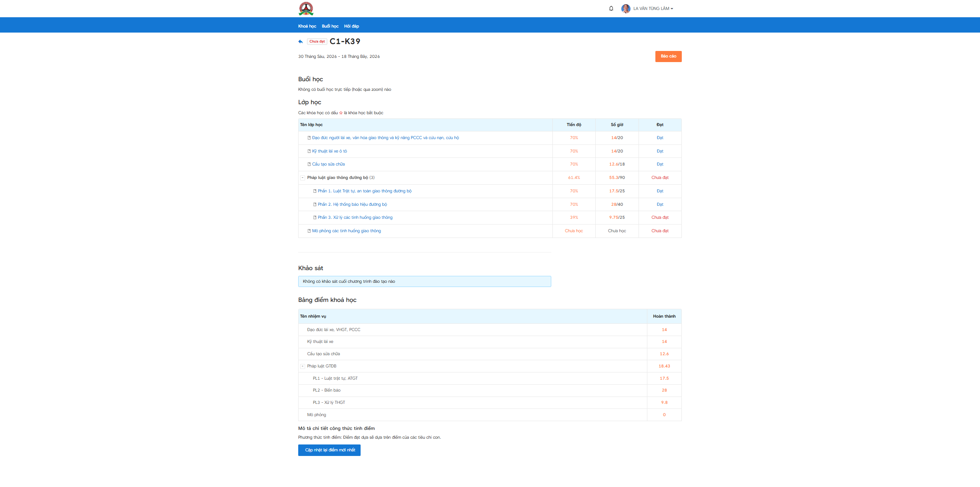Click the 39% progress for Phần 3
980x487 pixels.
click(574, 218)
